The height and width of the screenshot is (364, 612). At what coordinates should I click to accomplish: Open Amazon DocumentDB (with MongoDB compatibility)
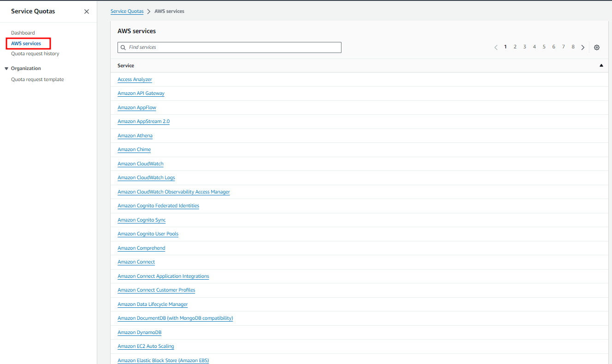176,318
